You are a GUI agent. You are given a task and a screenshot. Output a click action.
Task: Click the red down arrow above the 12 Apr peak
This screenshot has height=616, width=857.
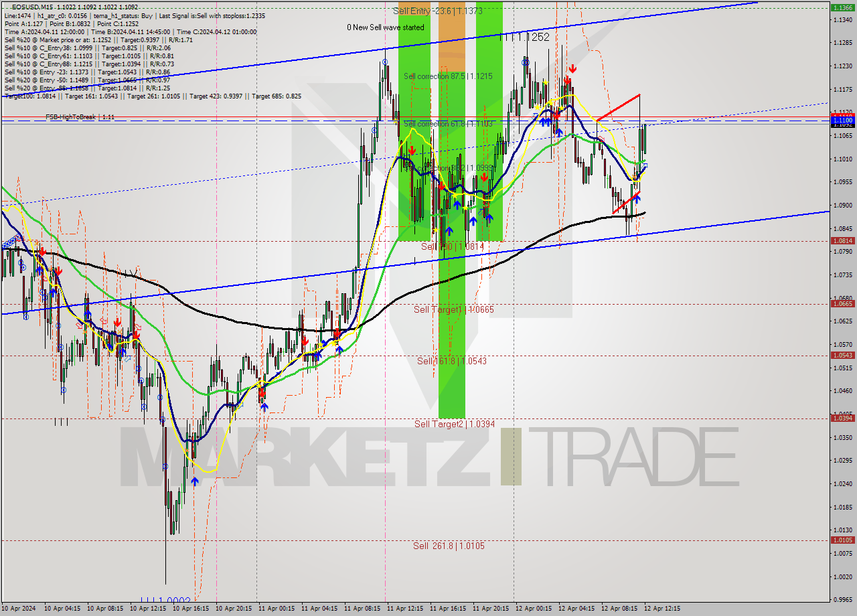pos(572,69)
